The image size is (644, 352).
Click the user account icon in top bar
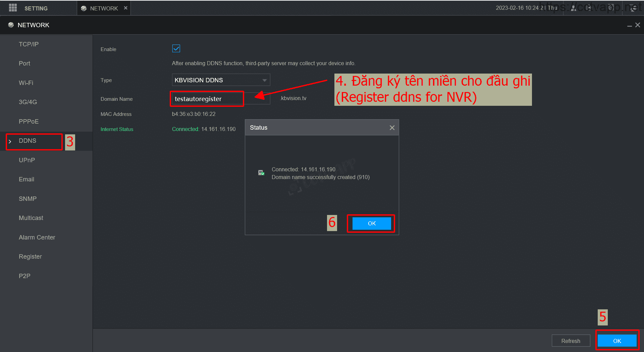574,8
